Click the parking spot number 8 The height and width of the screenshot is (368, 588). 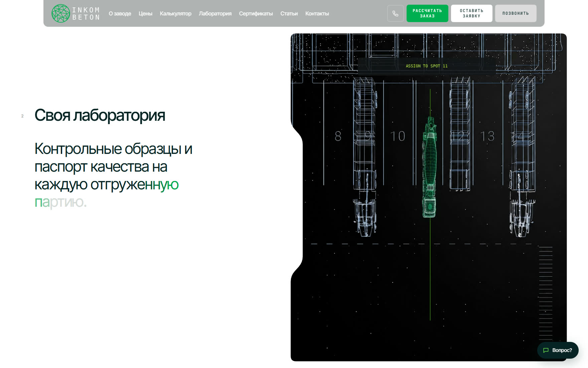pyautogui.click(x=338, y=136)
